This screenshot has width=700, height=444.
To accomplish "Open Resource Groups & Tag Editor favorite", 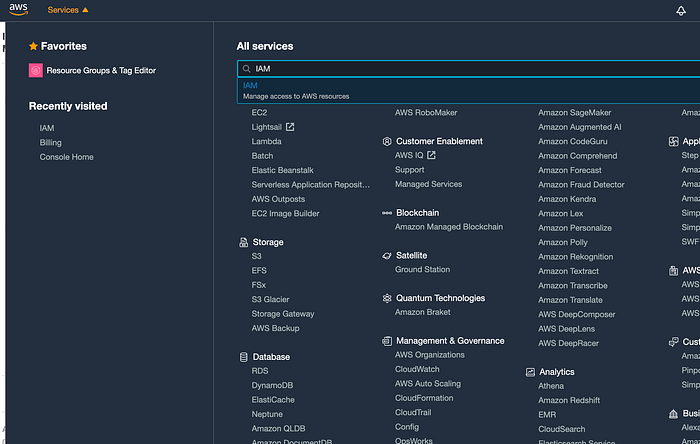I will pyautogui.click(x=101, y=71).
